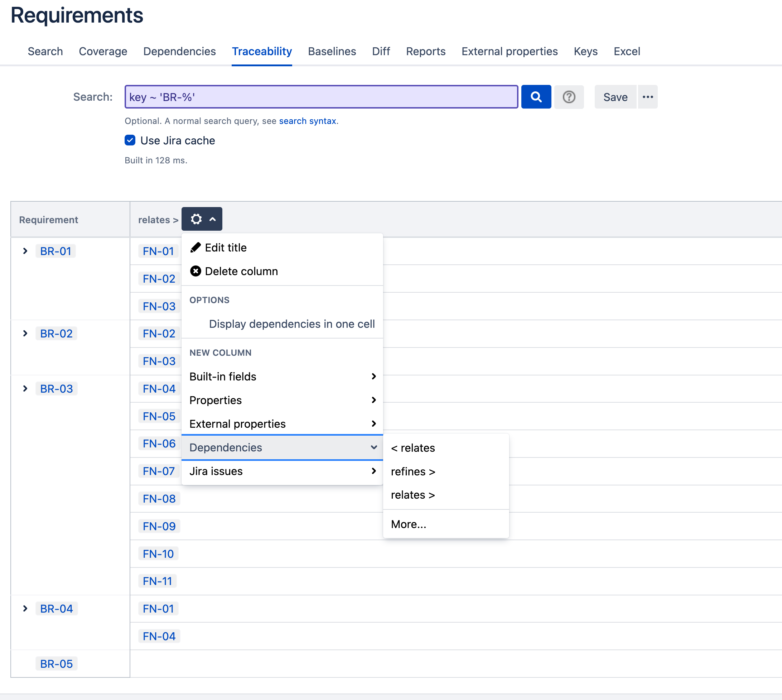Expand the BR-01 requirement row
The image size is (782, 700).
click(25, 251)
